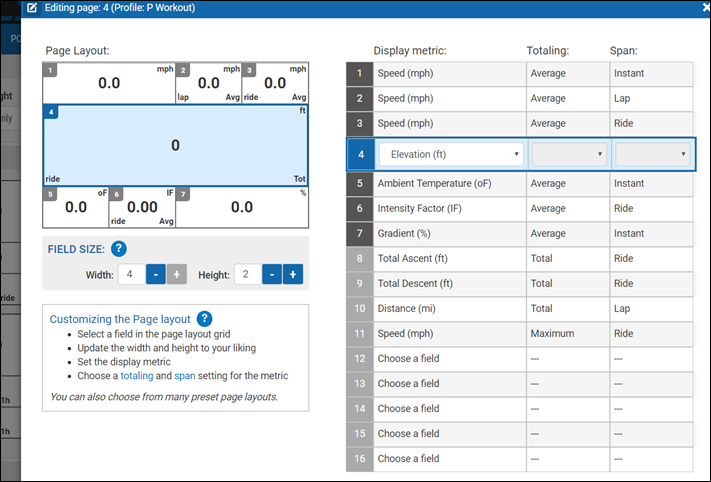Open the Elevation (ft) display metric dropdown
The image size is (711, 482).
(451, 155)
